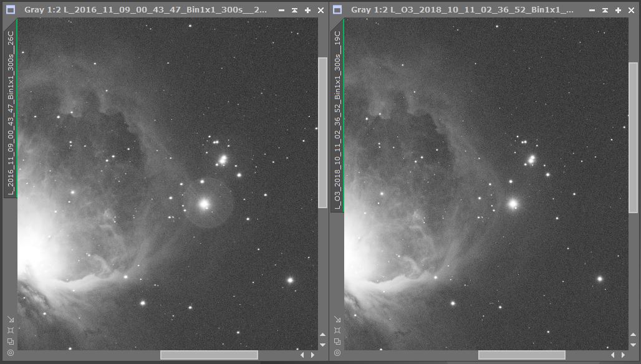
Task: Maximize the left image window with plus button
Action: tap(307, 10)
